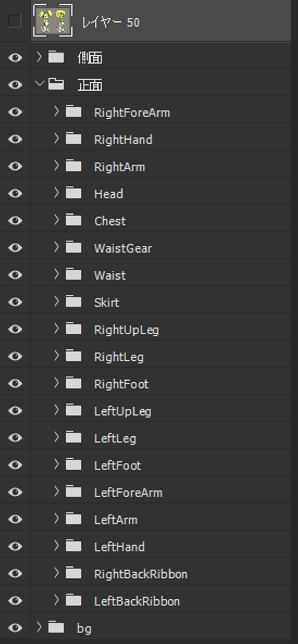
Task: Click the folder icon of the Skirt group
Action: (x=73, y=302)
